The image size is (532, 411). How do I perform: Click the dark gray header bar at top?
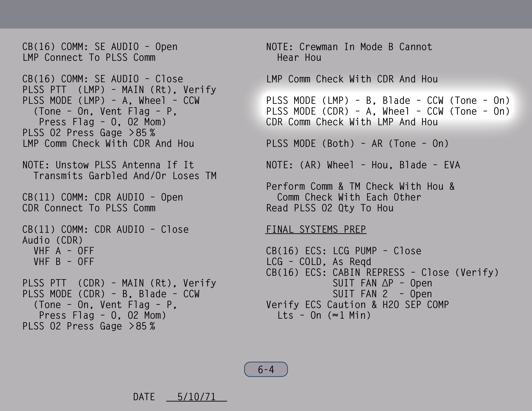click(x=266, y=14)
